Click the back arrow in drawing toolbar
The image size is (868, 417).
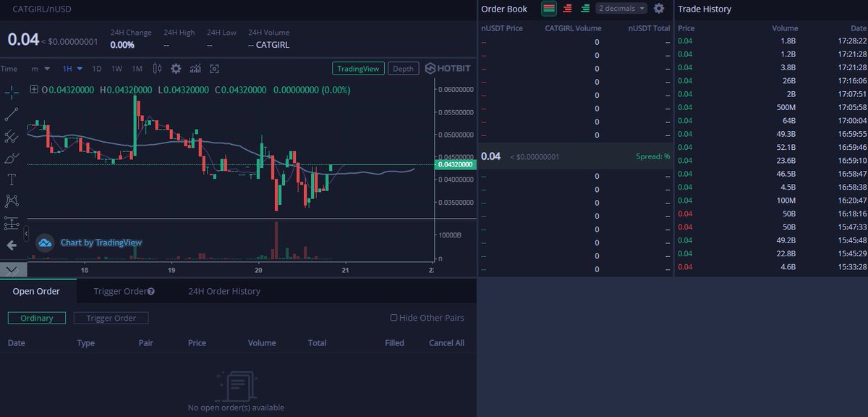(12, 245)
